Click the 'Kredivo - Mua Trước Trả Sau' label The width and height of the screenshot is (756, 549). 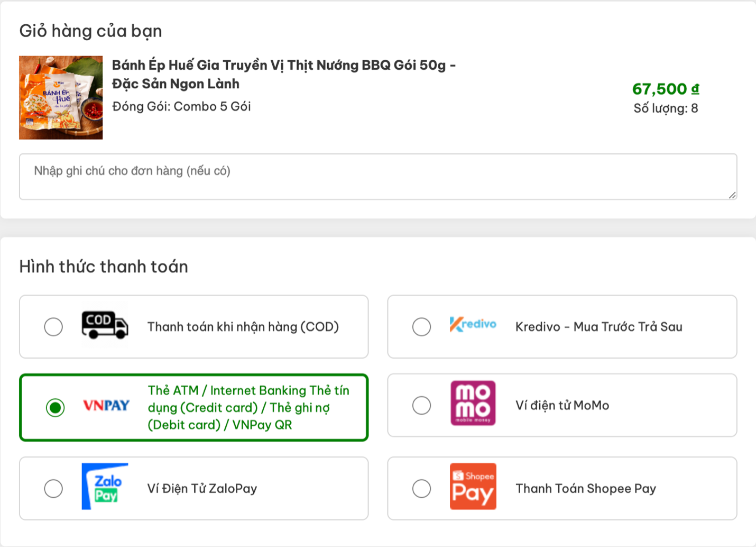598,327
